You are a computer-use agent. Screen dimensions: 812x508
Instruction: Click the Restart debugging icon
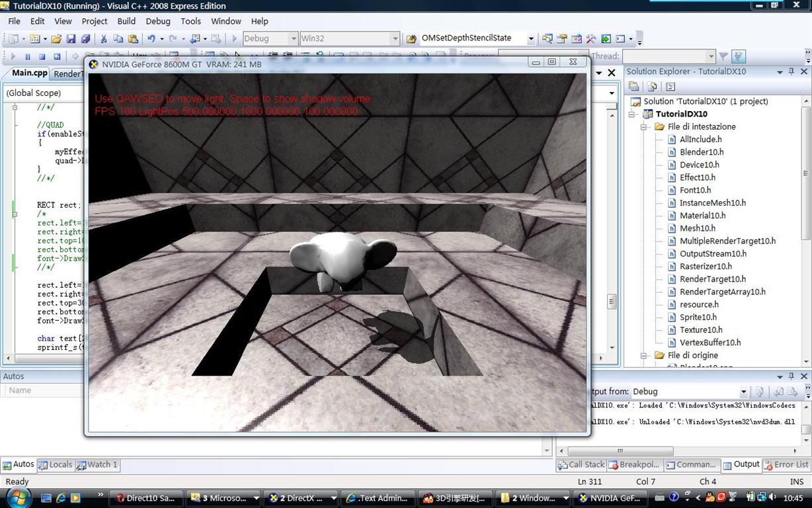[x=57, y=57]
